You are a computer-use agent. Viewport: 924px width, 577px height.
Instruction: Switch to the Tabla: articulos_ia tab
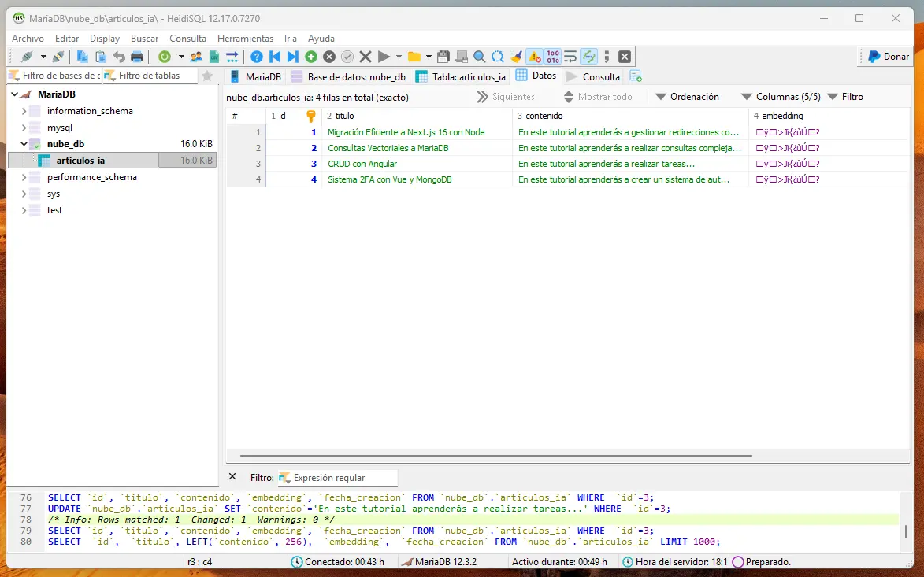tap(461, 76)
